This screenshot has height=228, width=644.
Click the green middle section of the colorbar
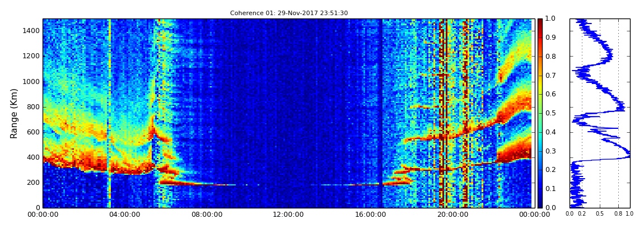tap(540, 113)
